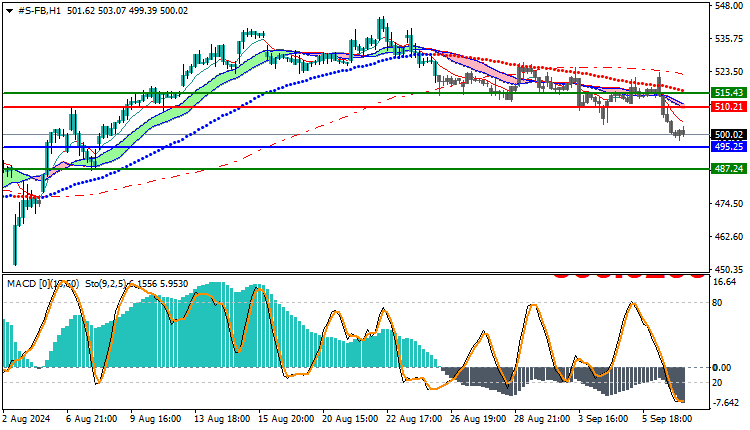Click the -7.642 value on MACD scale
Image resolution: width=750 pixels, height=430 pixels.
727,403
